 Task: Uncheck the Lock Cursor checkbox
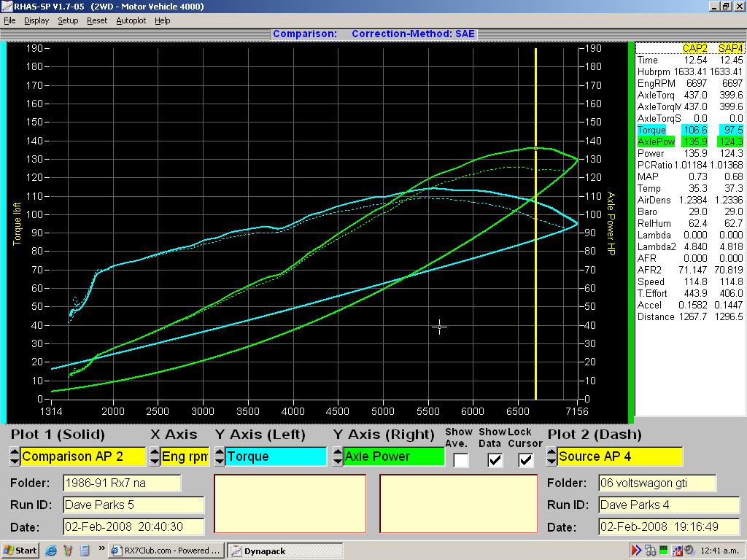pos(525,460)
